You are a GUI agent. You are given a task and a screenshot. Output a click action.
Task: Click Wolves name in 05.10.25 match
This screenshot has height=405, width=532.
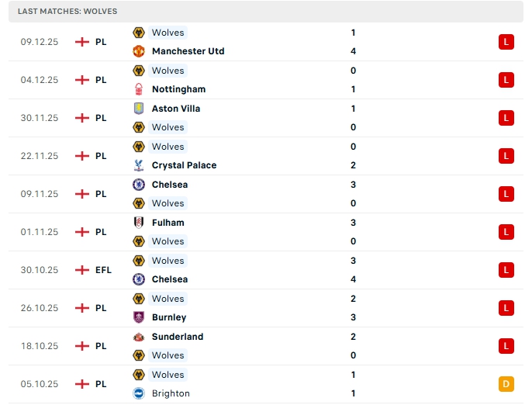168,375
